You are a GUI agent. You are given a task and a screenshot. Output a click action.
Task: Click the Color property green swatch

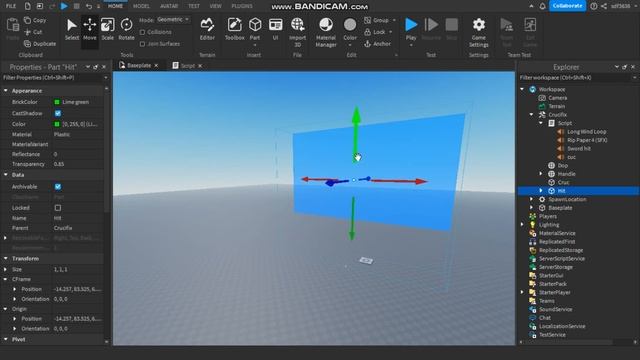click(x=57, y=124)
